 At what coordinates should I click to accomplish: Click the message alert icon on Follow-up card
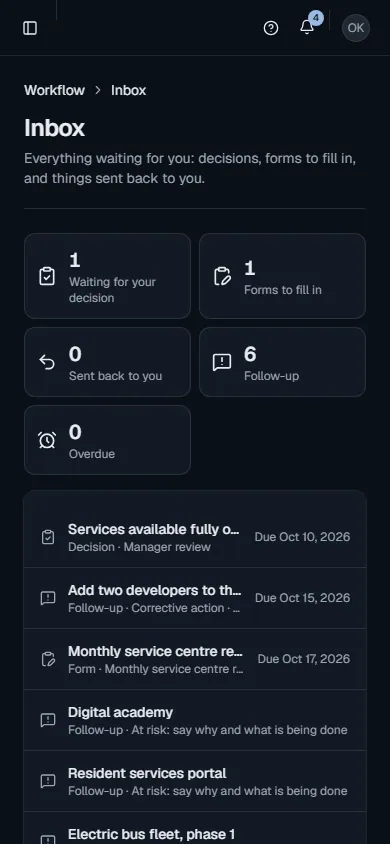[x=222, y=362]
